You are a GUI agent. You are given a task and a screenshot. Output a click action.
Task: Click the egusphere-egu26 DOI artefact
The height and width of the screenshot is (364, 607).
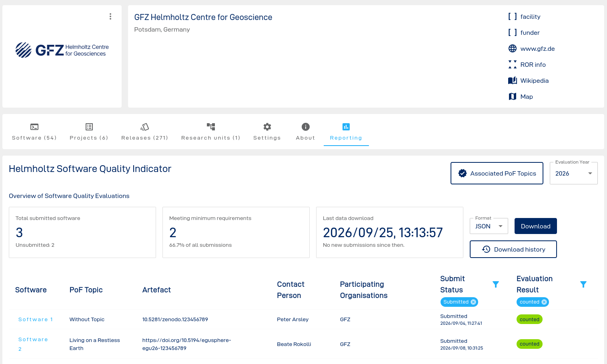coord(187,344)
